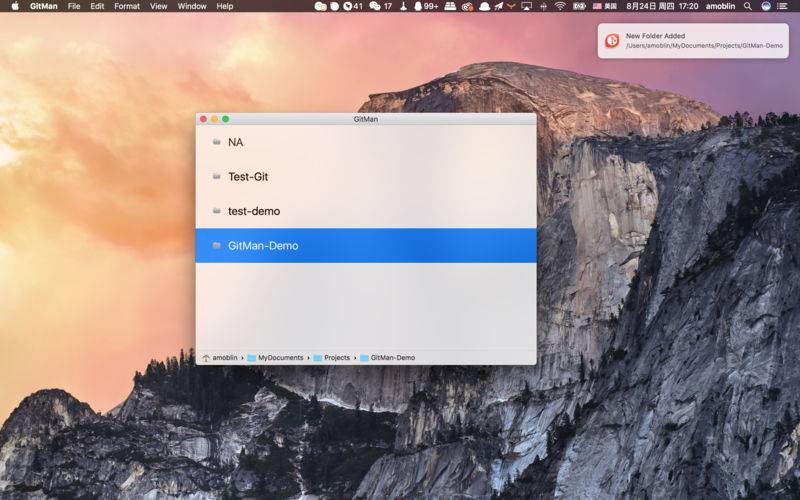Click the paper plane menu bar icon
This screenshot has width=800, height=500.
[498, 6]
